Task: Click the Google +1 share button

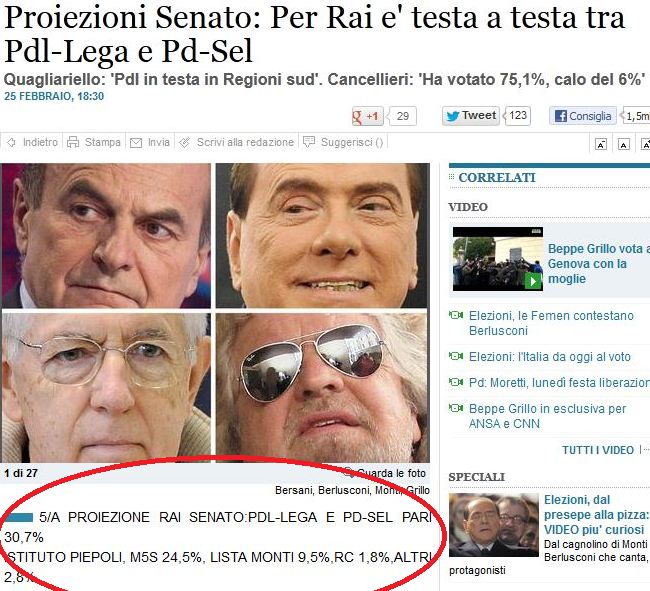Action: [x=367, y=116]
